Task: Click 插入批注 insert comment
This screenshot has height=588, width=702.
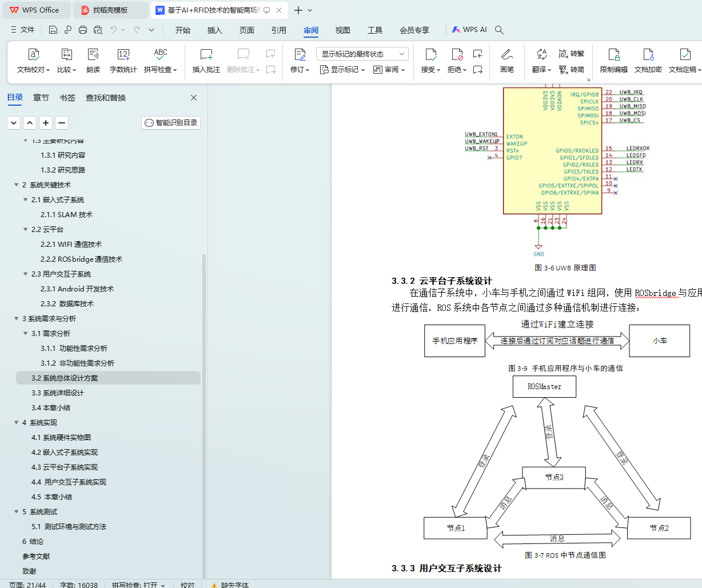Action: [206, 61]
